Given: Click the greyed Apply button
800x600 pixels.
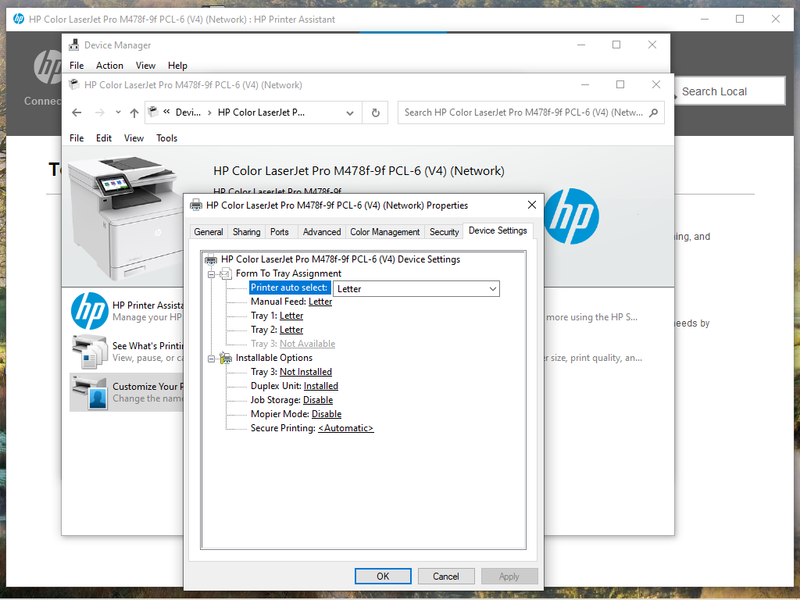Looking at the screenshot, I should point(509,577).
